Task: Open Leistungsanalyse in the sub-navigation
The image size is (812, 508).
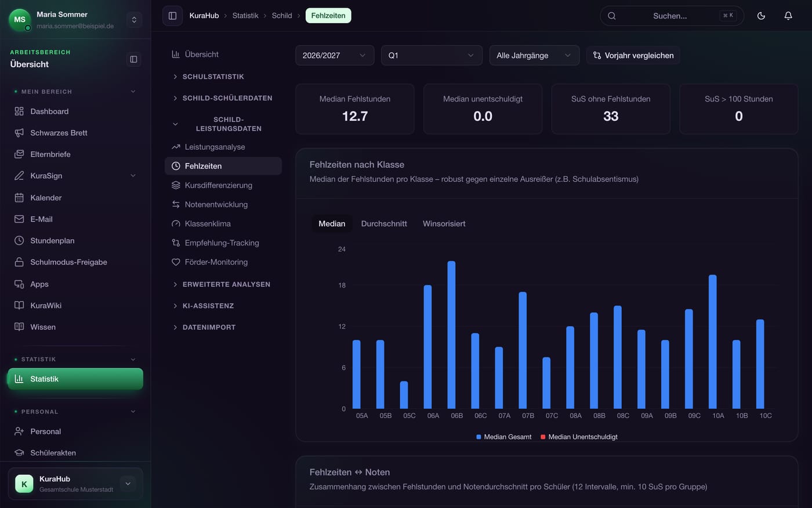Action: point(223,147)
